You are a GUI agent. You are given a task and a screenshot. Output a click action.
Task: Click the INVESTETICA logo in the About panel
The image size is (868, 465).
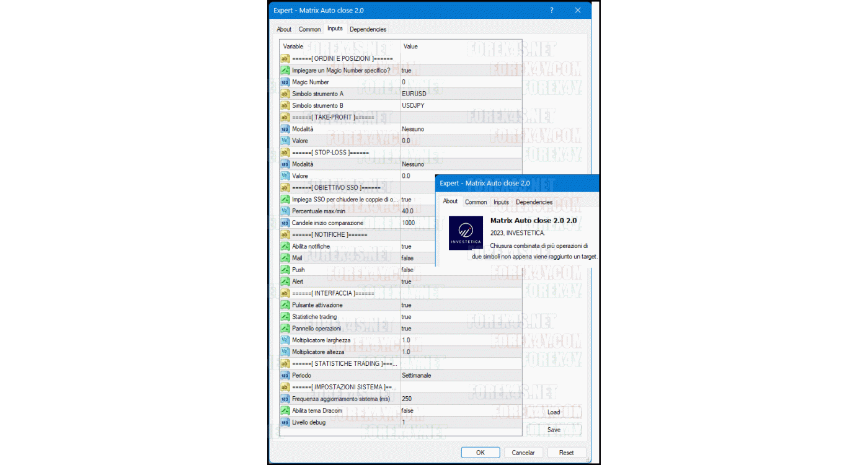tap(466, 232)
